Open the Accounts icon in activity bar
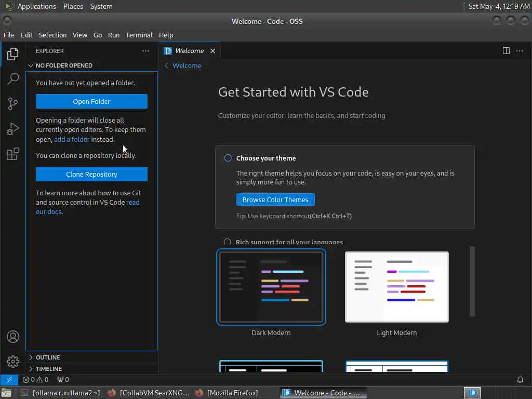Image resolution: width=532 pixels, height=399 pixels. click(x=13, y=337)
